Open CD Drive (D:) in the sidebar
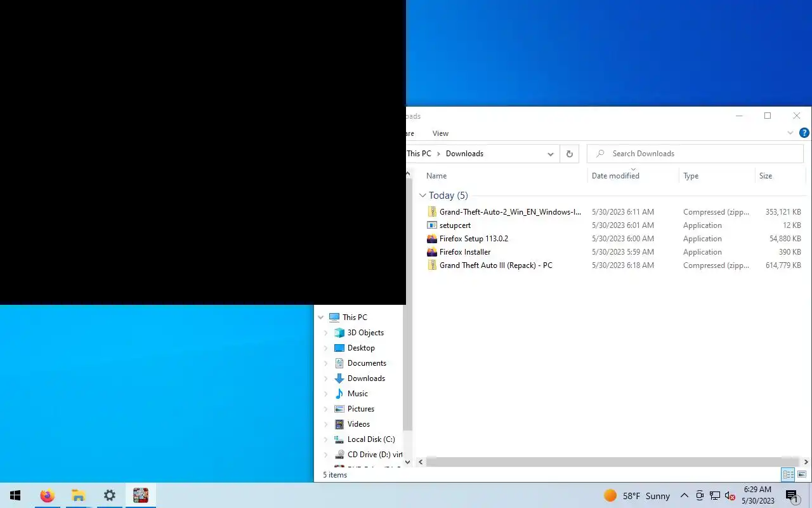 (x=374, y=455)
